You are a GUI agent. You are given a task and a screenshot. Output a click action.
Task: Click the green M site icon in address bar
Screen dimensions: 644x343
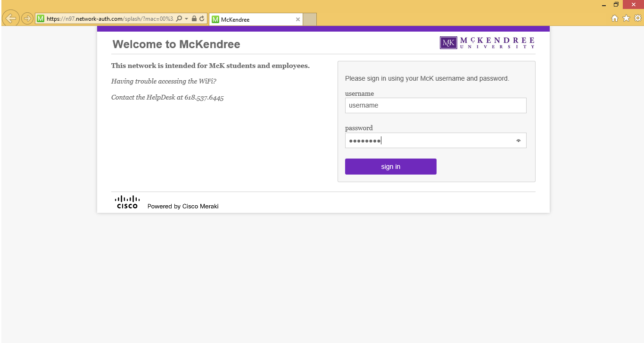pos(41,19)
